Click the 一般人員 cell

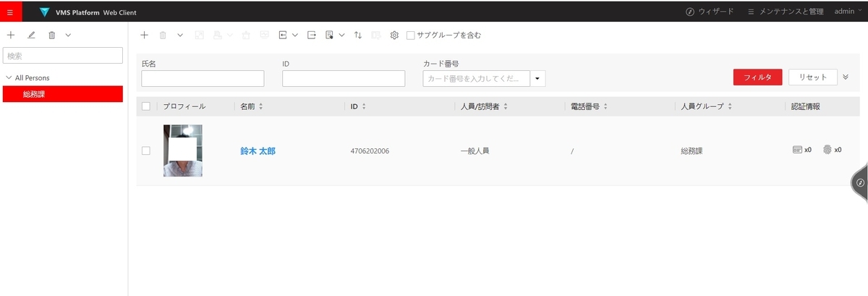[x=475, y=151]
